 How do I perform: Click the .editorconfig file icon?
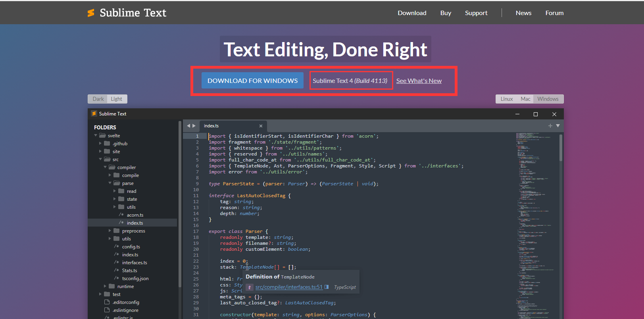107,302
